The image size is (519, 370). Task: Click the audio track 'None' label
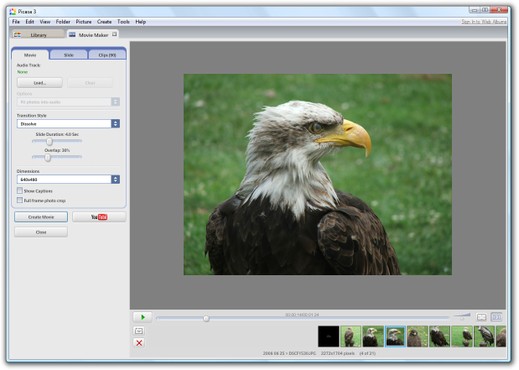(22, 72)
